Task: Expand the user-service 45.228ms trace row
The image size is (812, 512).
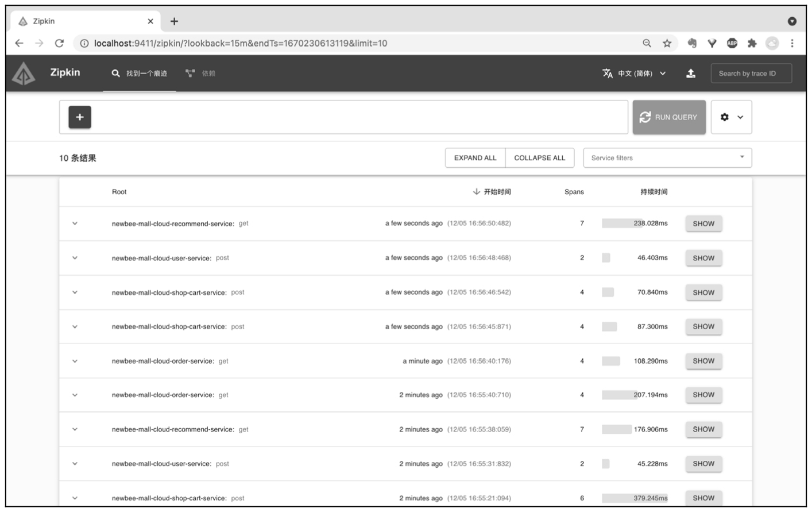Action: [x=75, y=464]
